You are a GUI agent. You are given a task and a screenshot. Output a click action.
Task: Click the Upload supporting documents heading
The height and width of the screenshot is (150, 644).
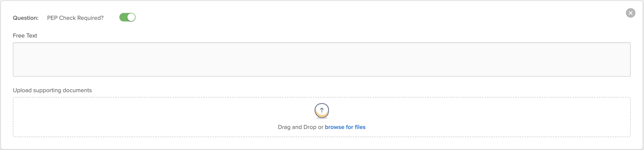click(x=52, y=90)
